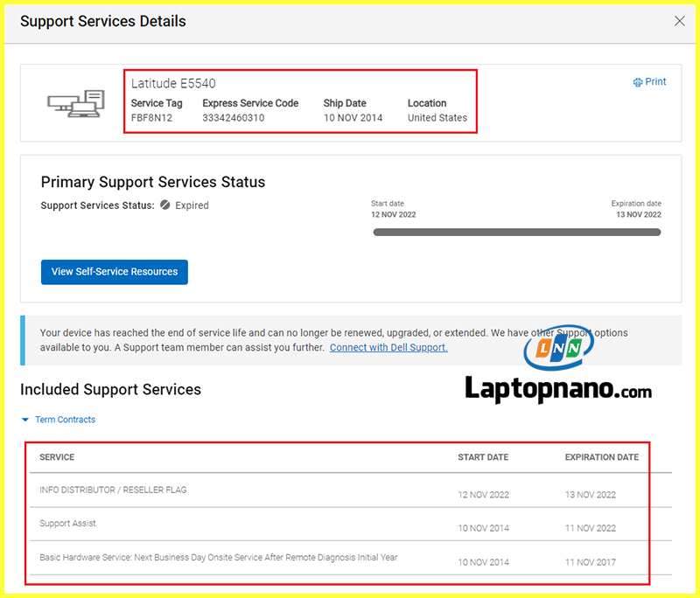Select ship date 10 NOV 2014
The image size is (700, 598).
[353, 118]
